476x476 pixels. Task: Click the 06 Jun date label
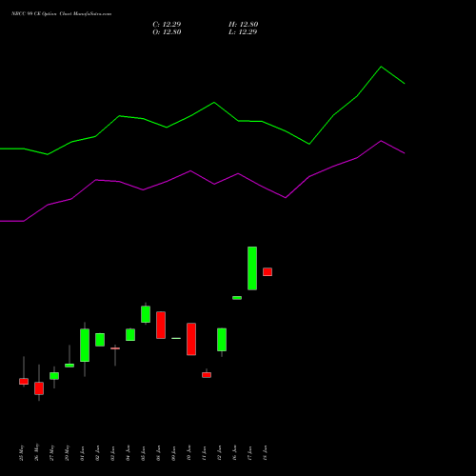click(x=158, y=453)
